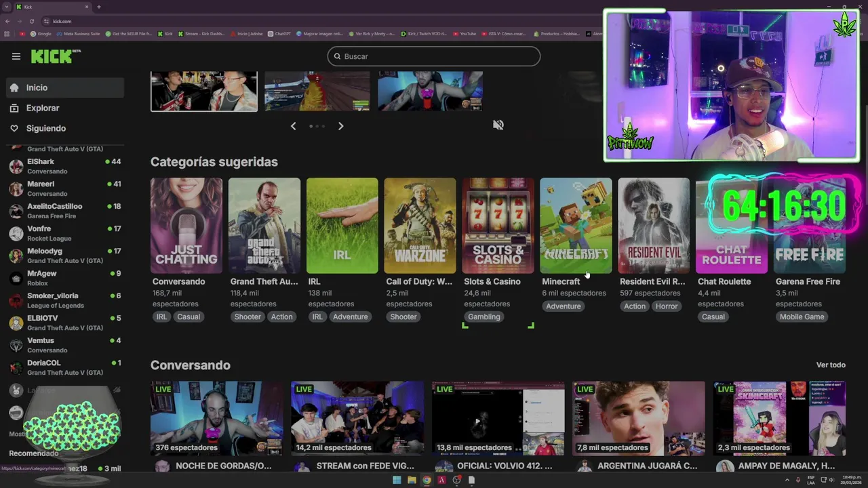868x488 pixels.
Task: Open ChatGPT bookmark in bookmarks bar
Action: (x=279, y=33)
